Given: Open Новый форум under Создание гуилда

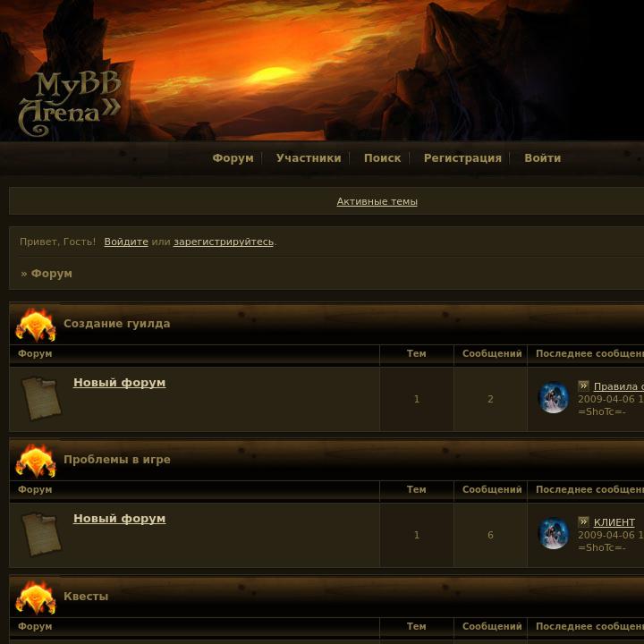Looking at the screenshot, I should click(x=120, y=383).
